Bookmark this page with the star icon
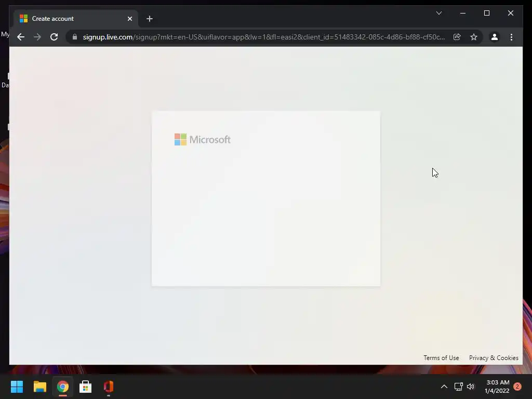532x399 pixels. [x=474, y=37]
